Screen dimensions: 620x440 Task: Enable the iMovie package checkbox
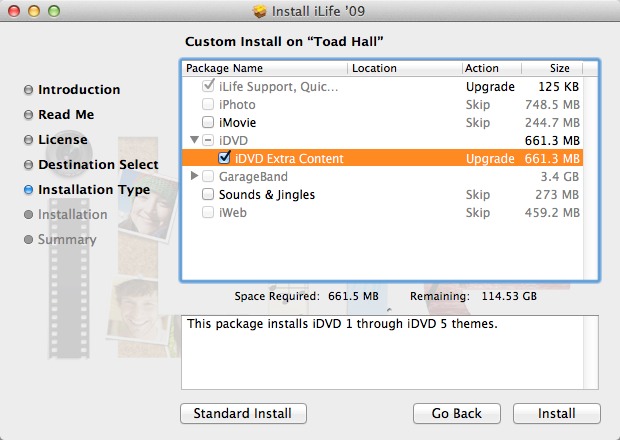coord(208,123)
